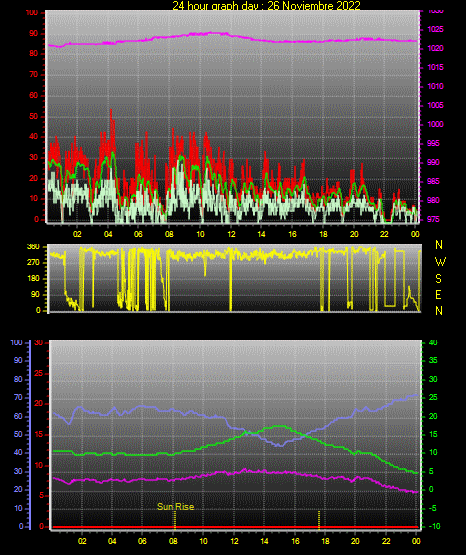Click the magenta pressure label 1010

click(435, 86)
